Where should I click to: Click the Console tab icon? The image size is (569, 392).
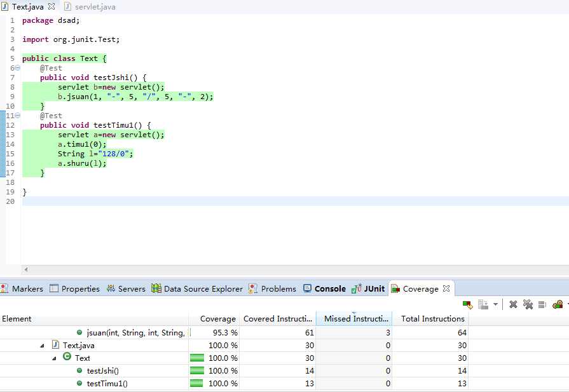coord(307,288)
